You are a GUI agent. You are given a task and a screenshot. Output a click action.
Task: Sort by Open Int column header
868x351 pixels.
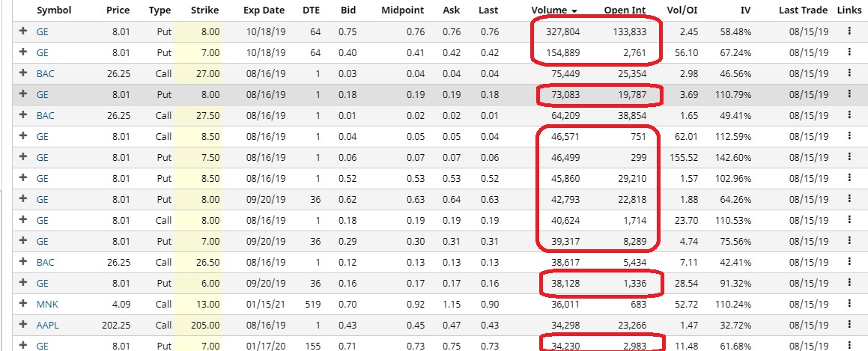point(625,11)
